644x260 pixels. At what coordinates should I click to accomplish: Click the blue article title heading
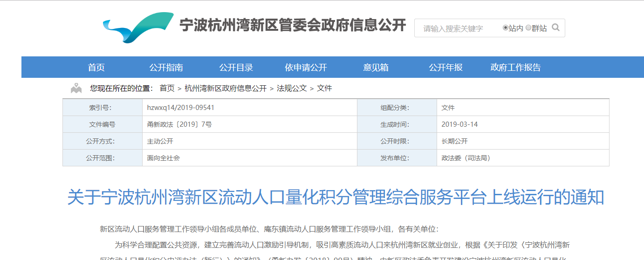pos(336,197)
